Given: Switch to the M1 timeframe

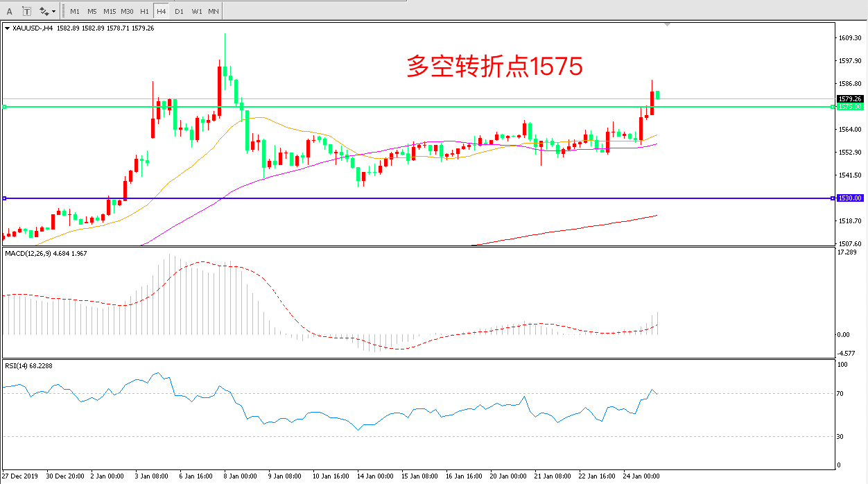Looking at the screenshot, I should (x=75, y=11).
